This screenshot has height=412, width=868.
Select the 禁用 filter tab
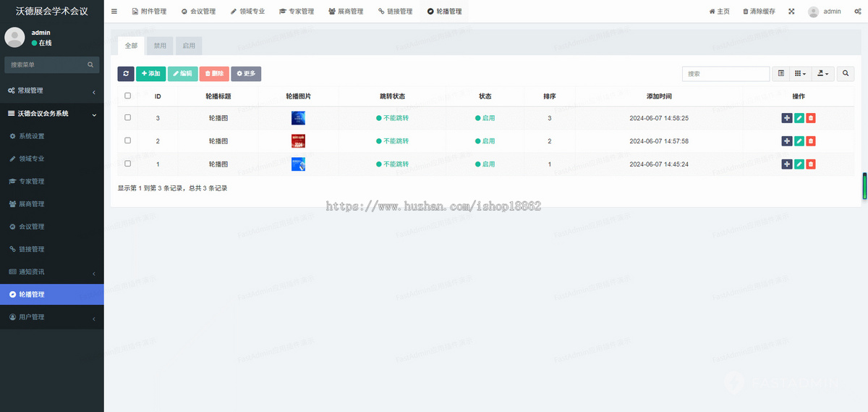coord(160,46)
